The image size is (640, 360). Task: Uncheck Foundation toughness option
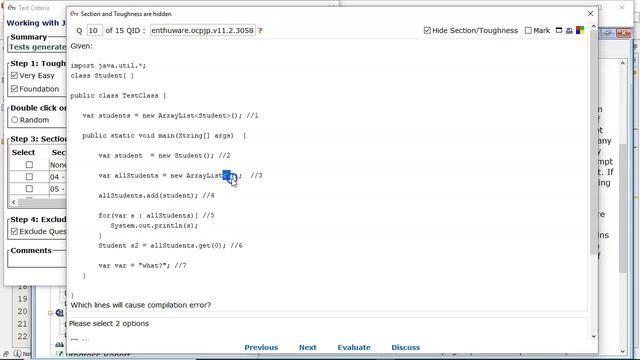(x=15, y=89)
